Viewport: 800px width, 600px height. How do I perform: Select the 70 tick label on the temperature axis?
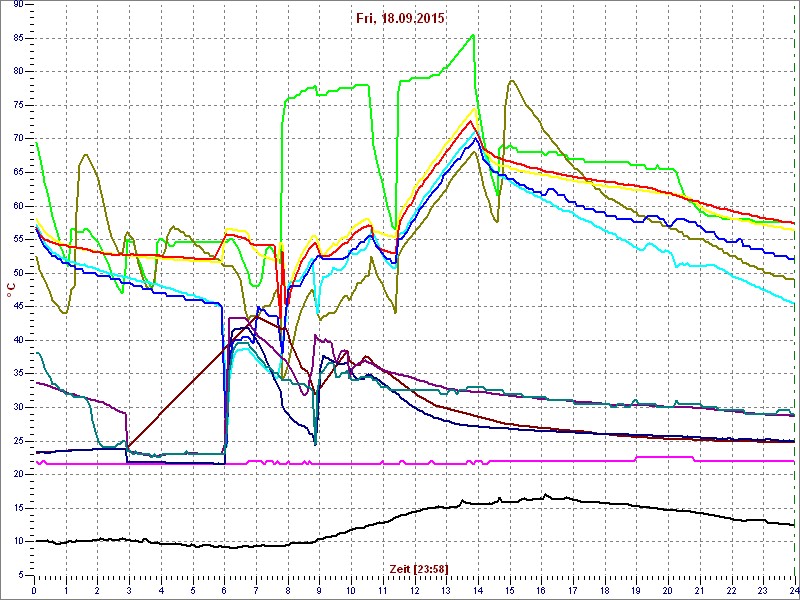(17, 139)
